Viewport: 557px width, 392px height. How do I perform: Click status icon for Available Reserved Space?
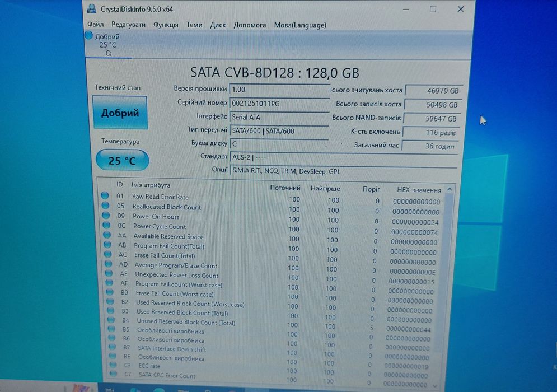107,235
